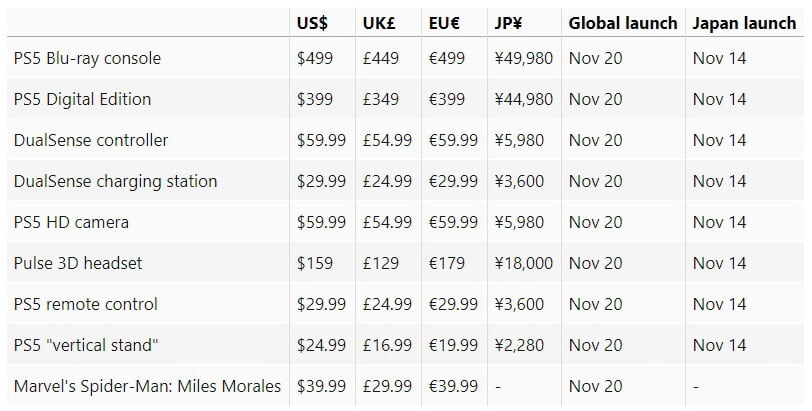Select the DualSense controller row label
812x411 pixels.
(x=91, y=140)
